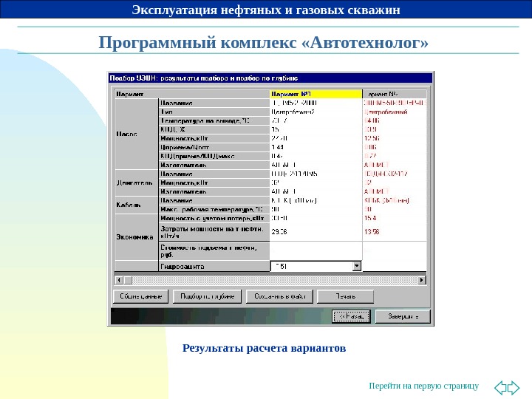Screen dimensions: 532x399
Task: Click the Печать button
Action: (x=345, y=296)
